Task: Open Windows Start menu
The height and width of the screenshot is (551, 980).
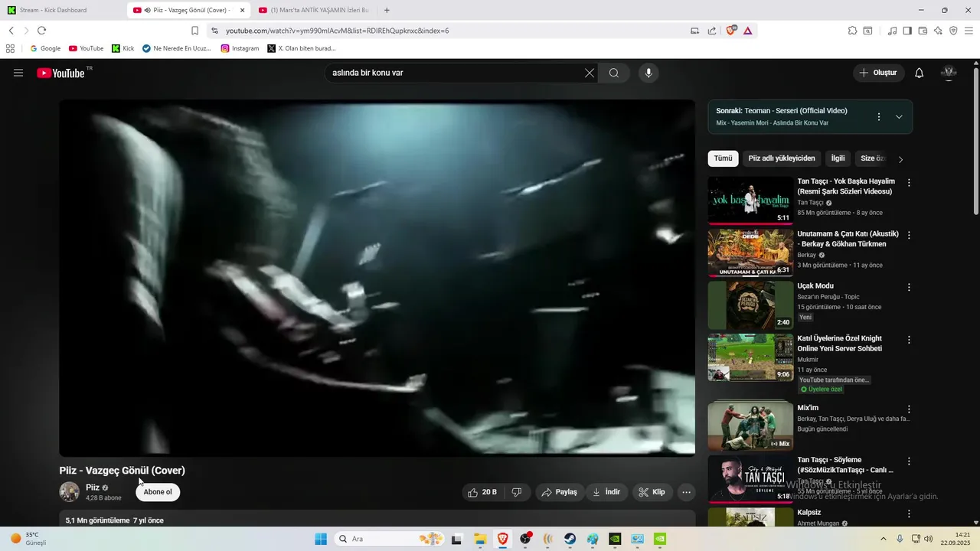Action: [x=321, y=539]
